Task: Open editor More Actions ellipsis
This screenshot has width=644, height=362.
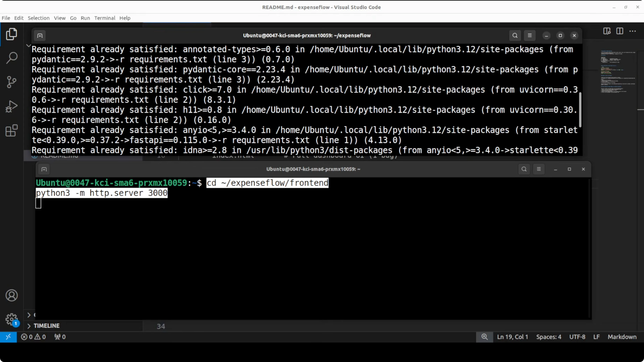Action: click(633, 31)
